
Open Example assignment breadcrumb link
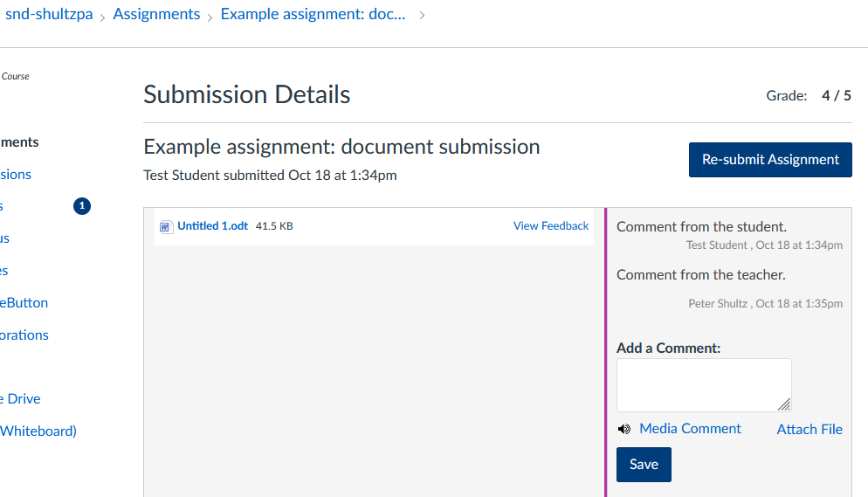pyautogui.click(x=313, y=14)
